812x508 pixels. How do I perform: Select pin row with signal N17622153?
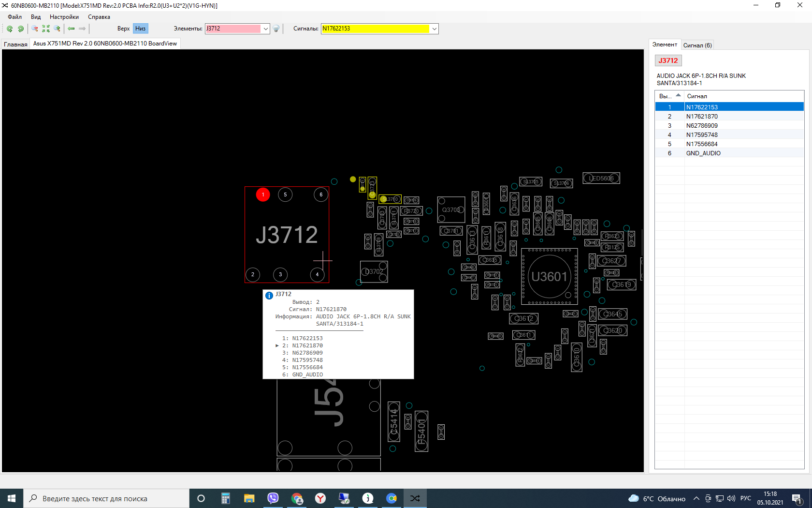[729, 107]
